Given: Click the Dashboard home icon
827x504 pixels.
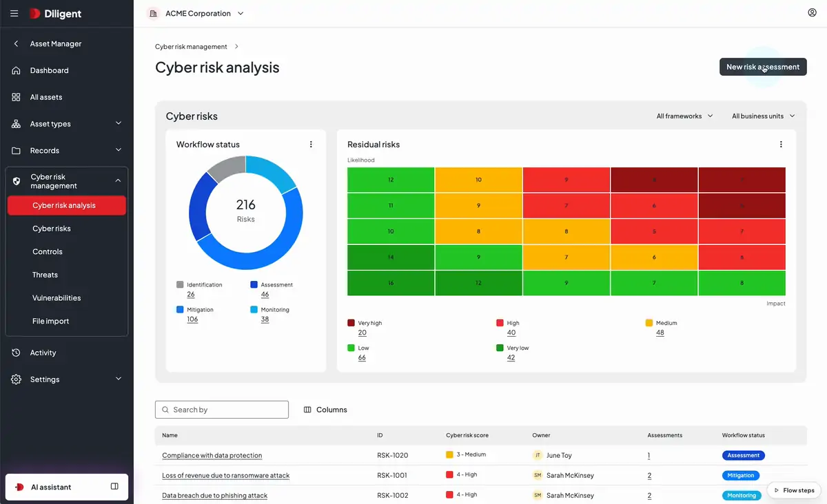Looking at the screenshot, I should click(17, 70).
